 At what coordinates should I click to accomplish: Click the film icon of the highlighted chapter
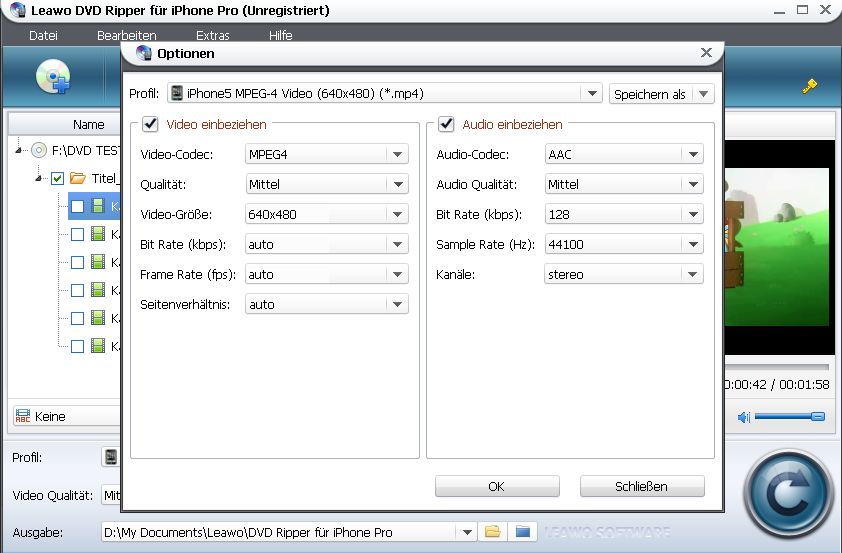click(98, 206)
